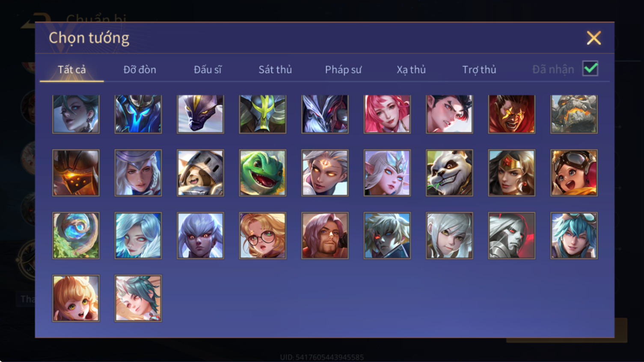
Task: Open the Trợ thủ tab
Action: pyautogui.click(x=479, y=69)
